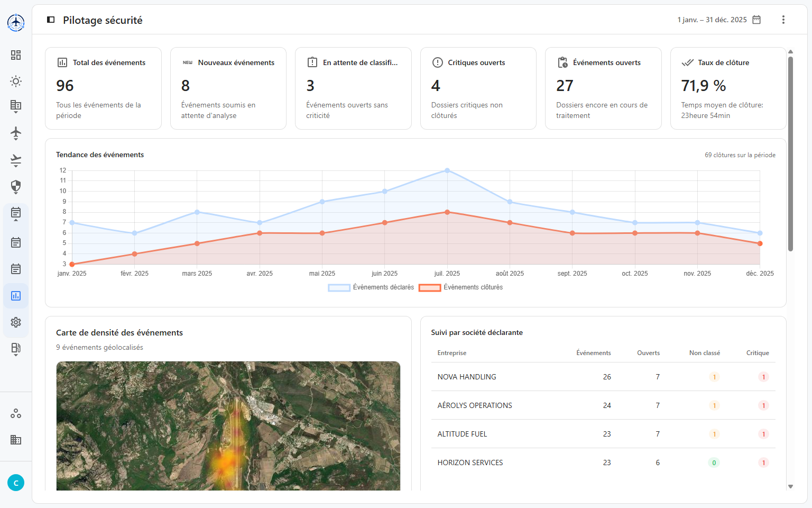Toggle the Événements clôturés legend series
812x508 pixels.
(x=460, y=287)
